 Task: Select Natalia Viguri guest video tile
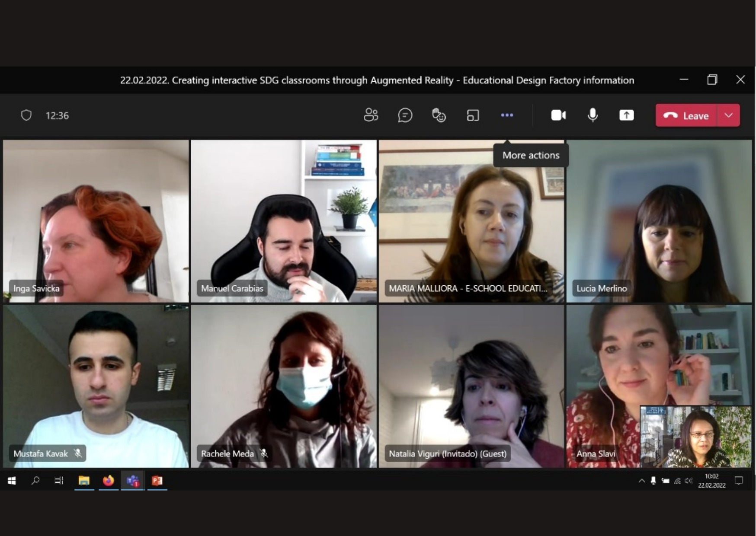tap(471, 386)
